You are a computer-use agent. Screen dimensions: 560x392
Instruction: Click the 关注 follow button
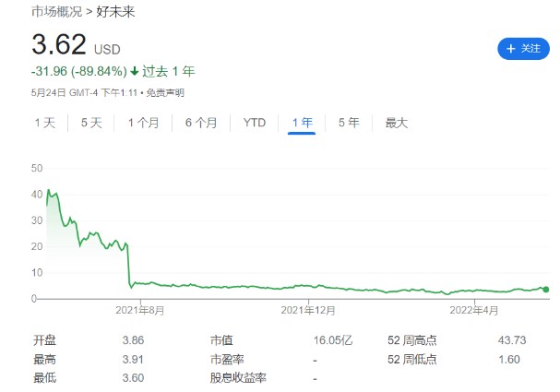(523, 49)
